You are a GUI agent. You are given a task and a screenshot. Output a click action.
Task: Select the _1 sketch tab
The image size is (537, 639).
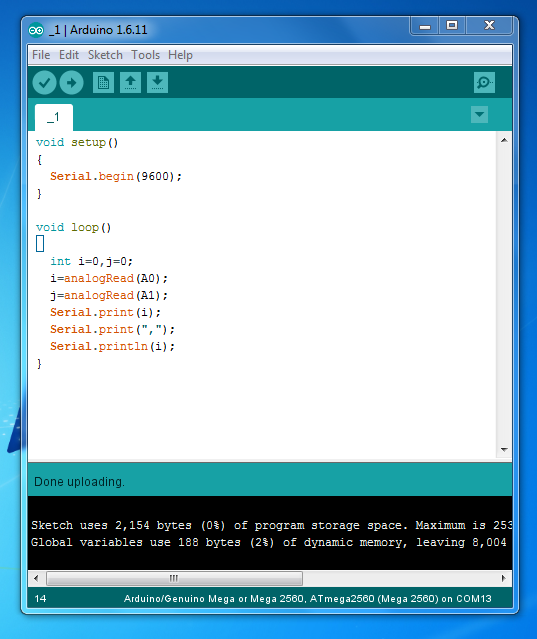coord(54,118)
